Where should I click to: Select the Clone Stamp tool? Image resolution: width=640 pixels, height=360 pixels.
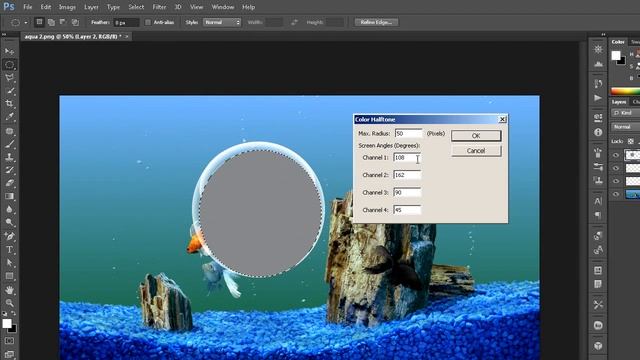coord(9,157)
